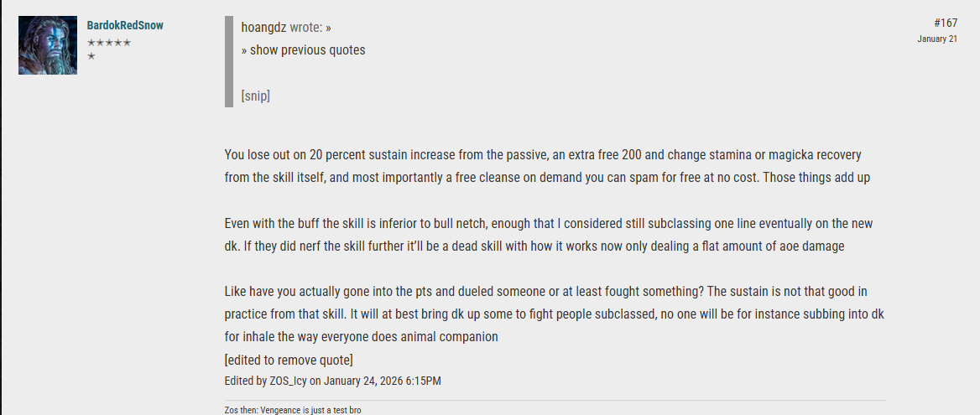Open the #167 post permalink

(946, 23)
